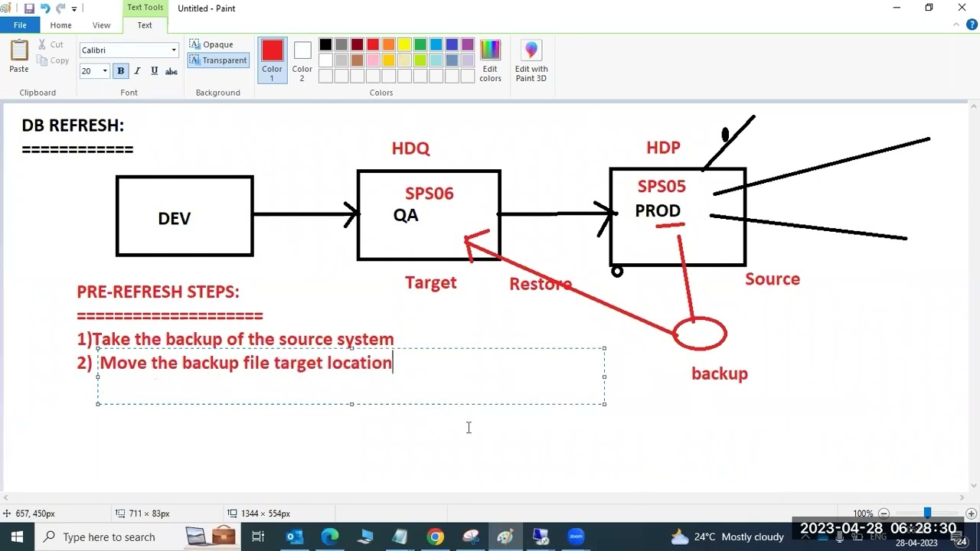Zoom in using the plus button
980x551 pixels.
tap(971, 514)
